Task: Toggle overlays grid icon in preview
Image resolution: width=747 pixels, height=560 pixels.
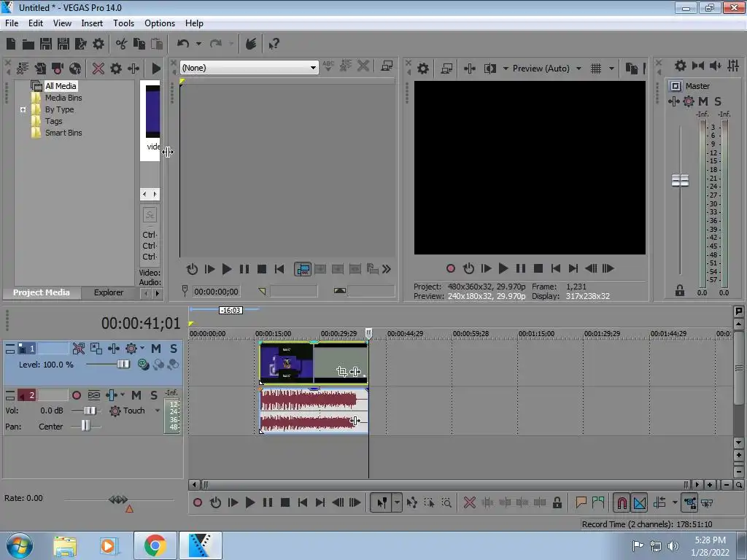Action: coord(596,69)
